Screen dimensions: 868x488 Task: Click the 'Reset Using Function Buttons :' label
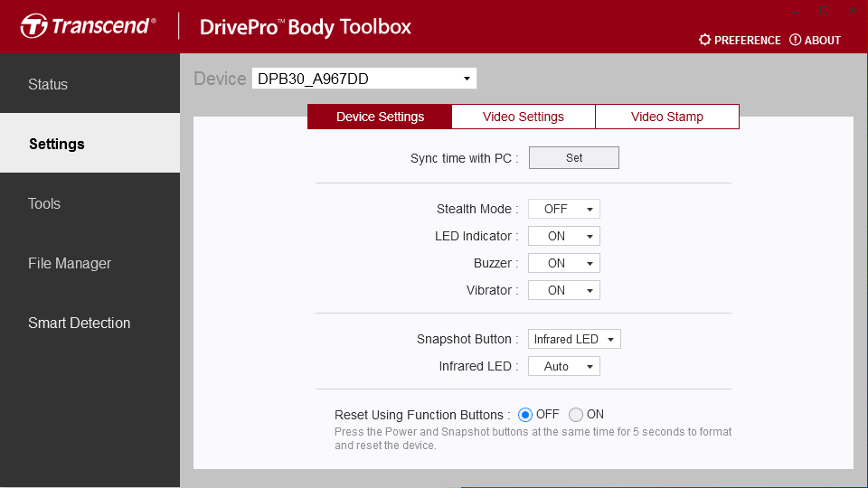tap(422, 415)
